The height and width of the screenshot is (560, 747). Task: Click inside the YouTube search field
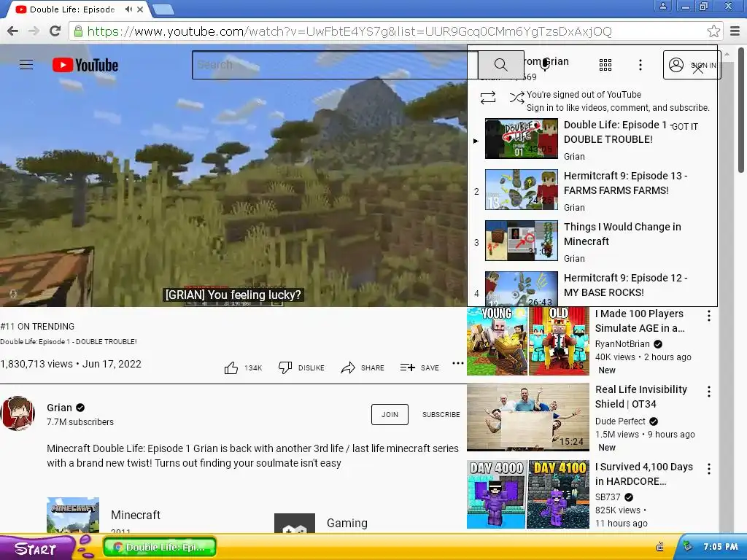(335, 65)
